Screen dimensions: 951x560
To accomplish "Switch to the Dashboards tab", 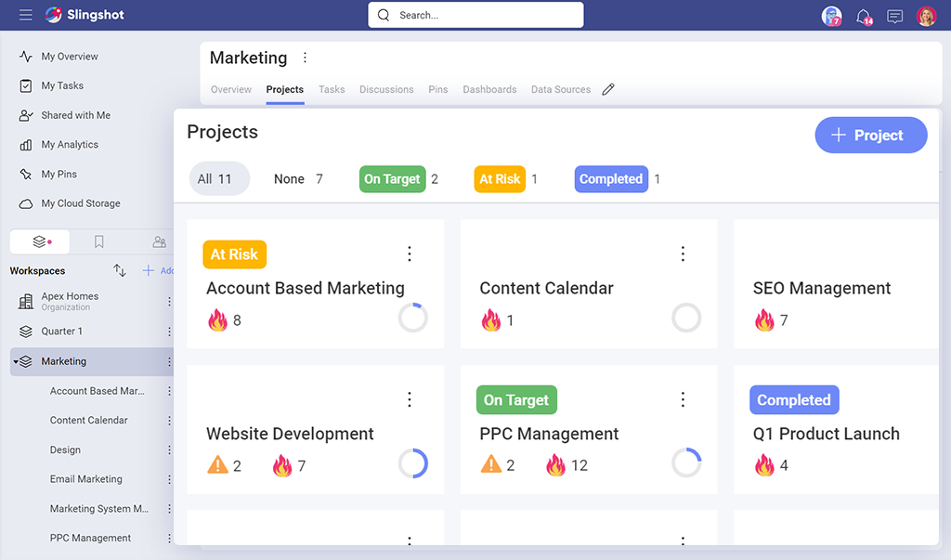I will pyautogui.click(x=489, y=89).
